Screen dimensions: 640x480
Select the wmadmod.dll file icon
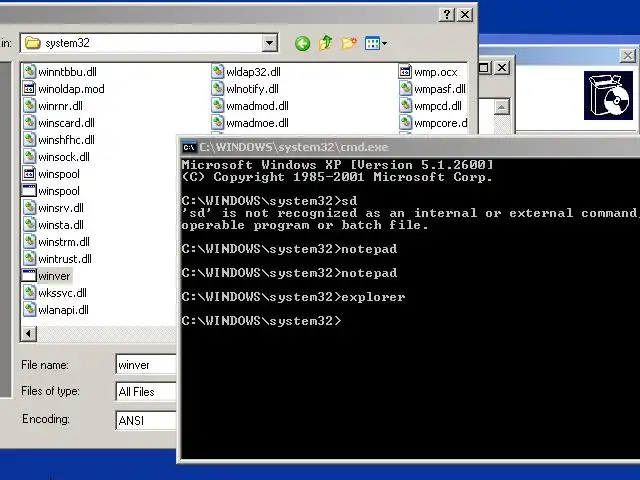(218, 106)
